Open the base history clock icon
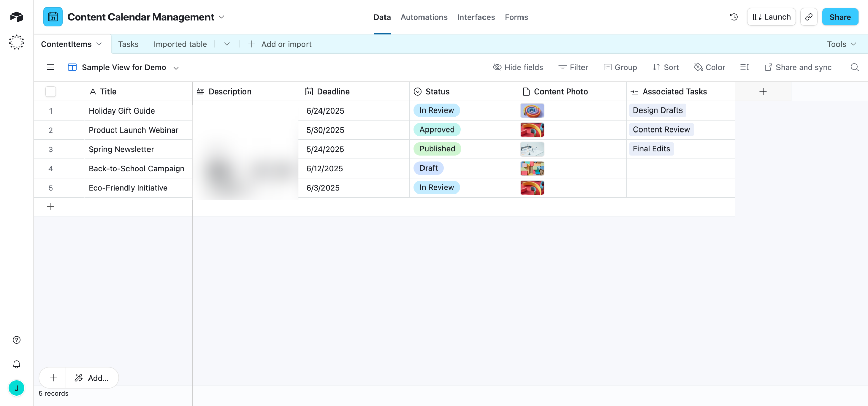 [734, 17]
